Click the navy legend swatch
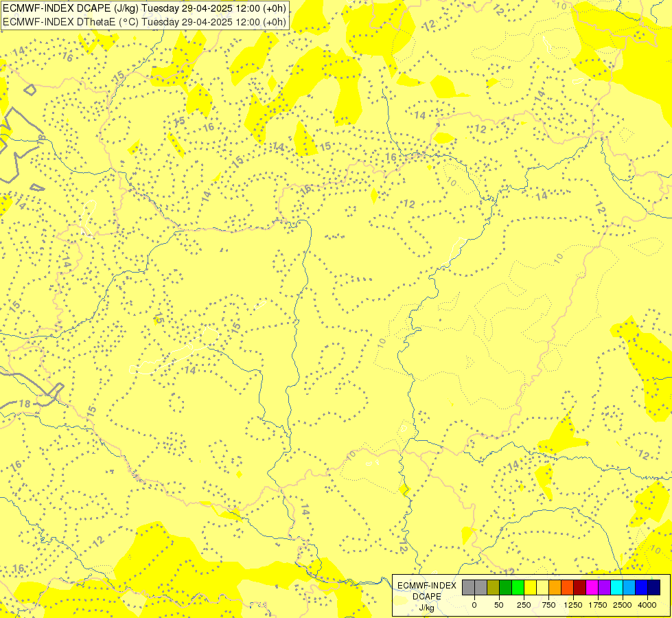The width and height of the screenshot is (672, 618). tap(654, 587)
